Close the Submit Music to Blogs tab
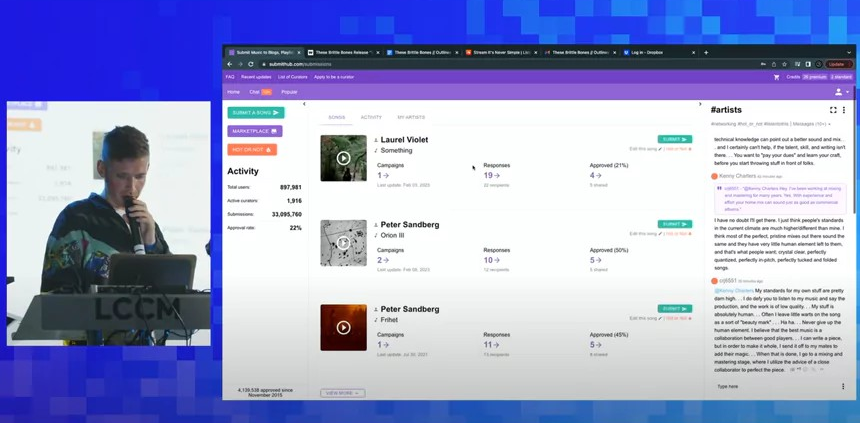Viewport: 860px width, 423px height. pos(299,53)
